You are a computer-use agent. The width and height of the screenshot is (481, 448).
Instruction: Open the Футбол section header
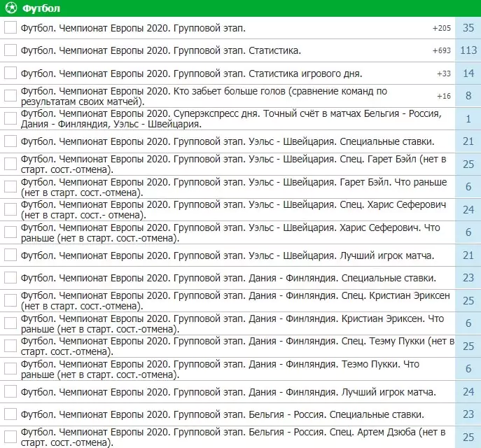[x=241, y=8]
